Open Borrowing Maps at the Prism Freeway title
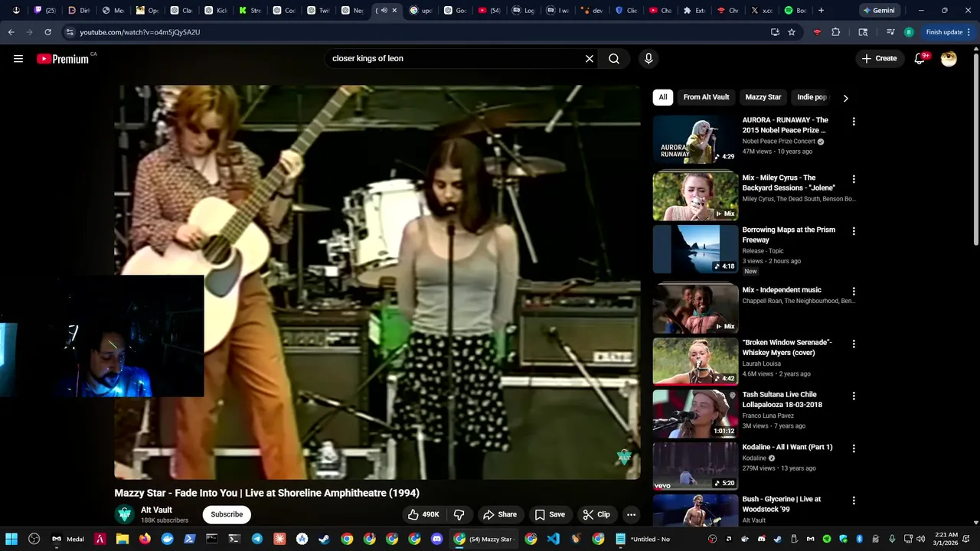This screenshot has width=980, height=551. point(789,235)
